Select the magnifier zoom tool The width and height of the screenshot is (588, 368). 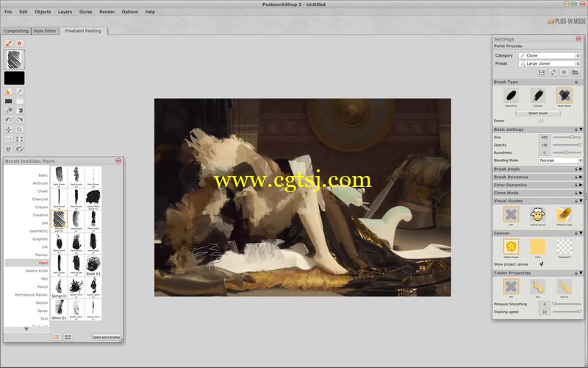point(20,130)
